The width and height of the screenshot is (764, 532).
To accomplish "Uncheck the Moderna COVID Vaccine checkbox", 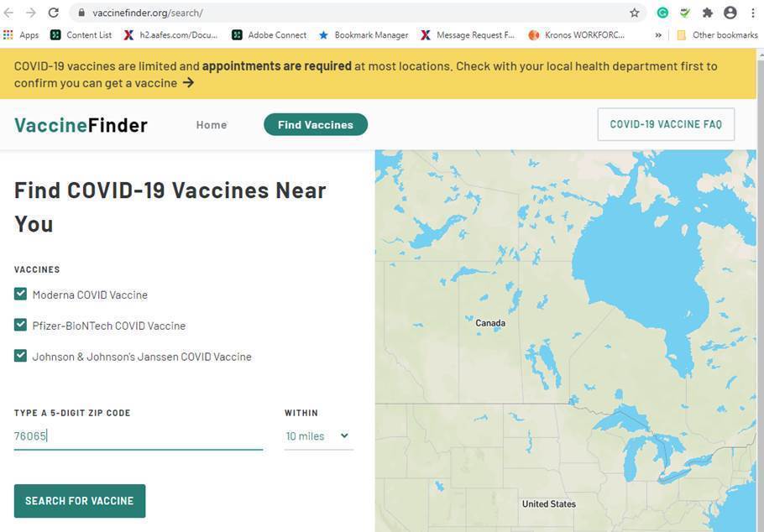I will [20, 294].
